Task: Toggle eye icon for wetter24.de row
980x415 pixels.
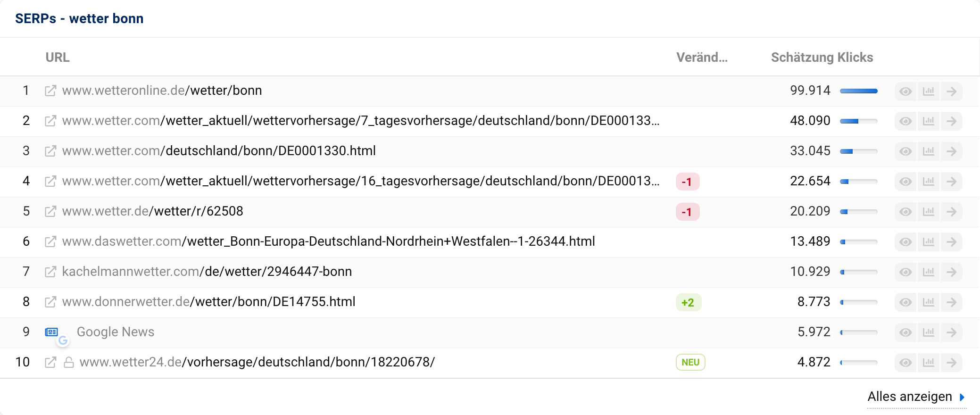Action: 905,363
